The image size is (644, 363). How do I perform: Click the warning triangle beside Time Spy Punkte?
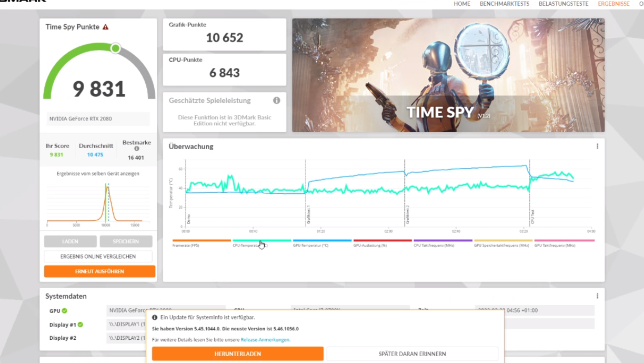pyautogui.click(x=106, y=27)
